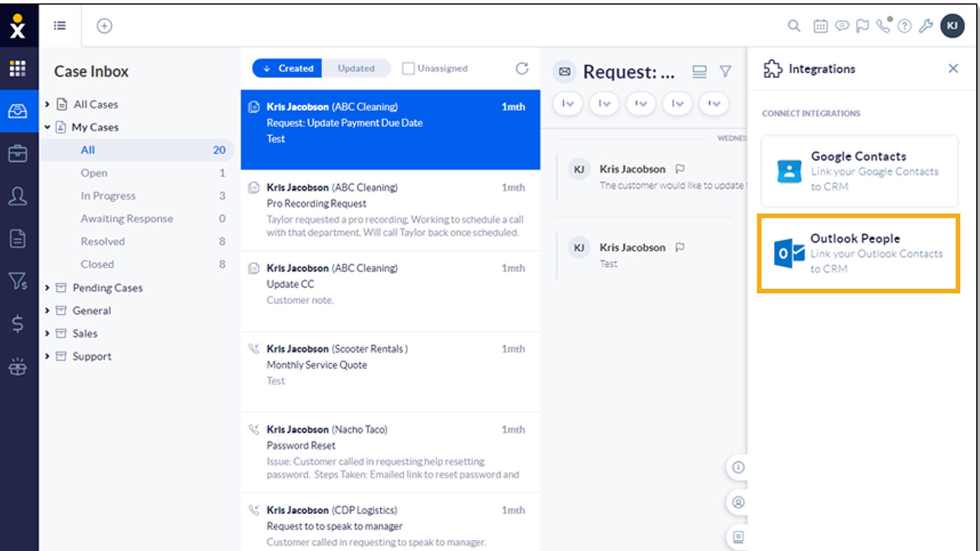Screen dimensions: 980x551
Task: Open the sales funnel dollar icon
Action: [x=18, y=281]
